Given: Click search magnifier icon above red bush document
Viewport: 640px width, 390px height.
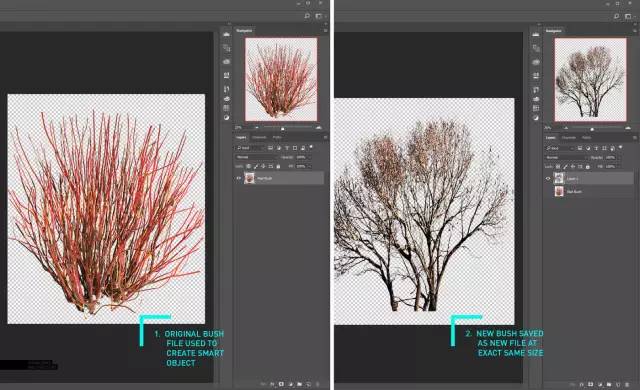Looking at the screenshot, I should tap(307, 16).
